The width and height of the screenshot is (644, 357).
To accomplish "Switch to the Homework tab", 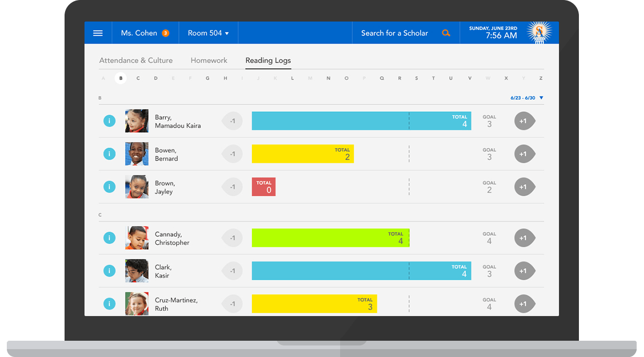I will pos(209,60).
